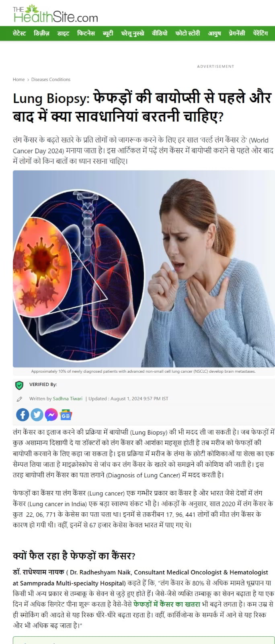
Task: Share the article via Twitter icon
Action: [x=37, y=415]
